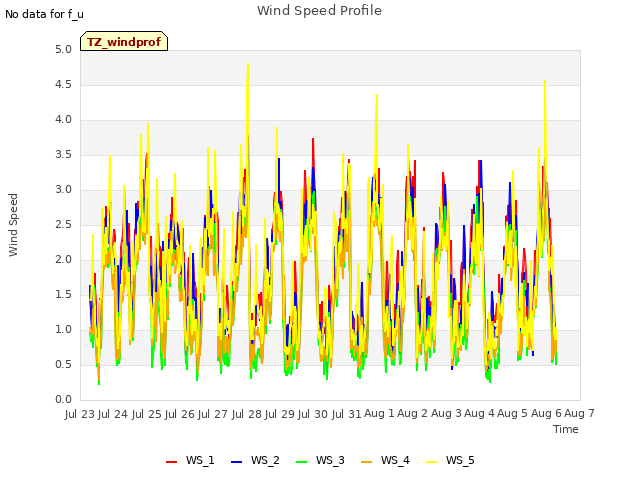Click the Wind Speed y-axis label

[x=13, y=225]
